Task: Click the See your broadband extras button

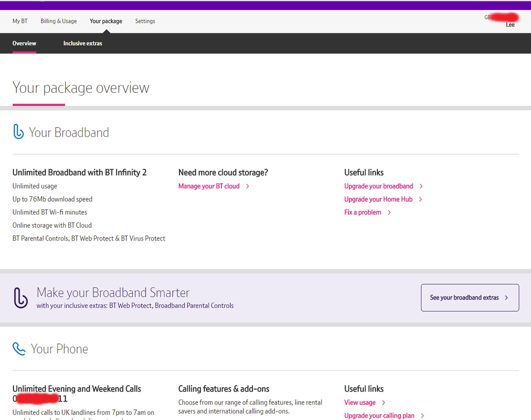Action: pos(470,297)
